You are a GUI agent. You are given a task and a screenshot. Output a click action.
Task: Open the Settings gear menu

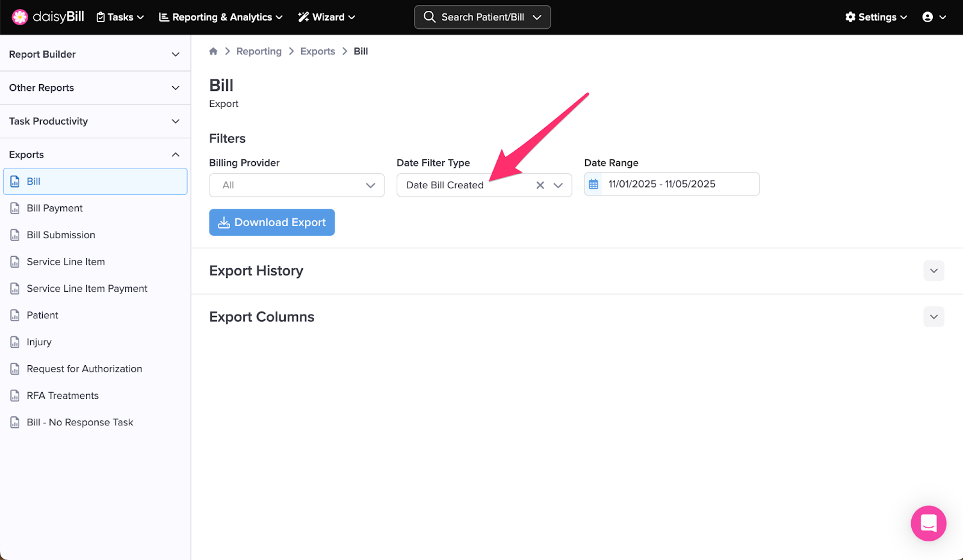[x=876, y=17]
